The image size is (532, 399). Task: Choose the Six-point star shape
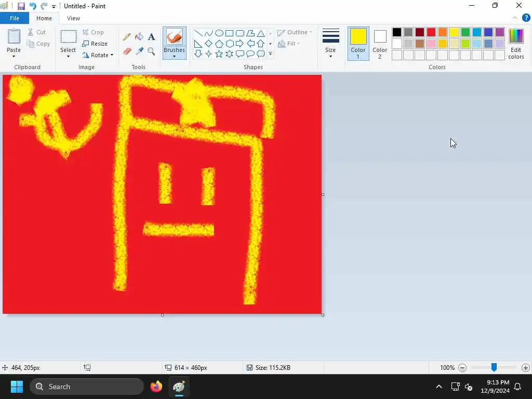(229, 54)
